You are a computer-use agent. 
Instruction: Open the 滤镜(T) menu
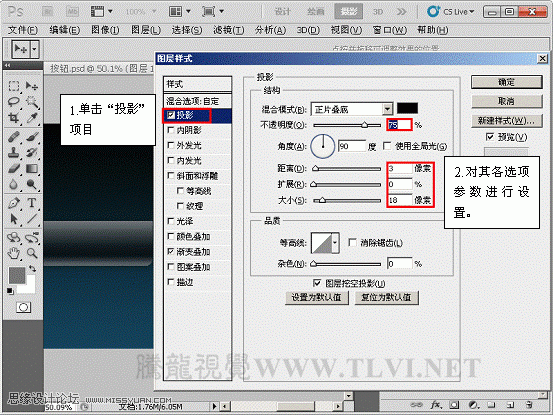pos(229,30)
